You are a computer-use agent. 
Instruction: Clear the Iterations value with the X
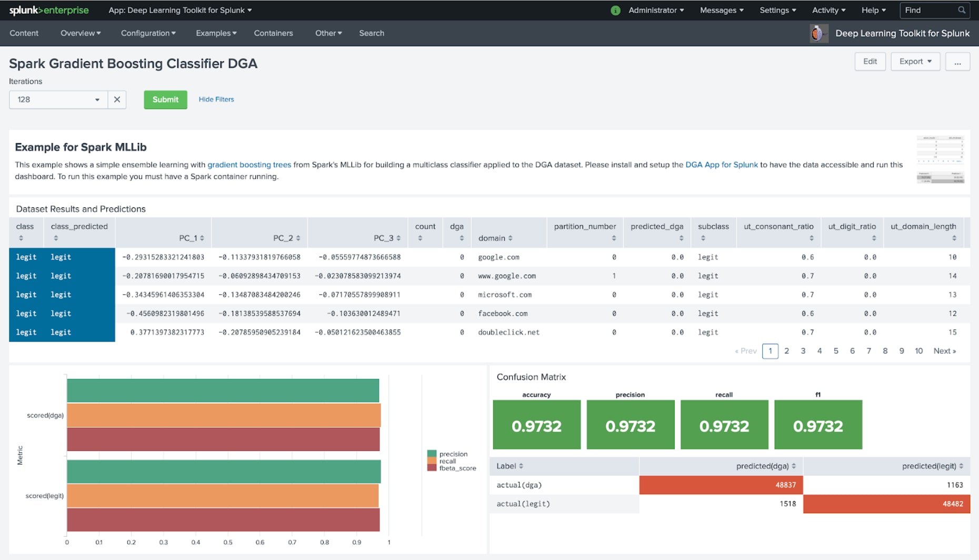point(117,99)
